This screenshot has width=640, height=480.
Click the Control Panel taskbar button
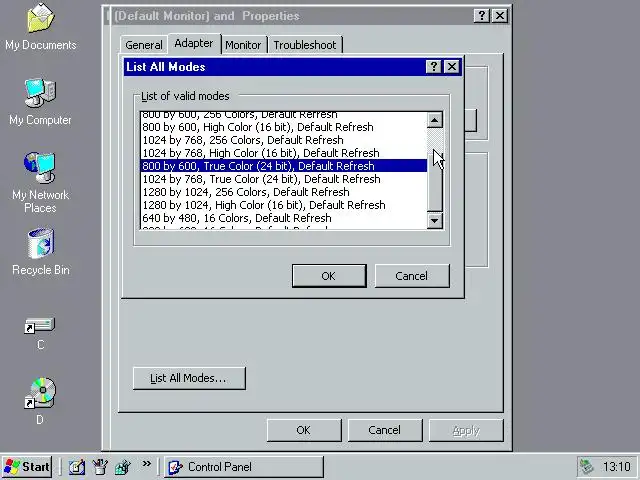(244, 467)
